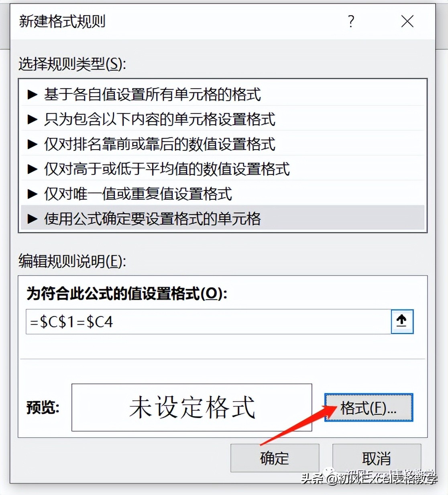Cancel with the 取消 button
This screenshot has height=495, width=448.
pos(377,458)
